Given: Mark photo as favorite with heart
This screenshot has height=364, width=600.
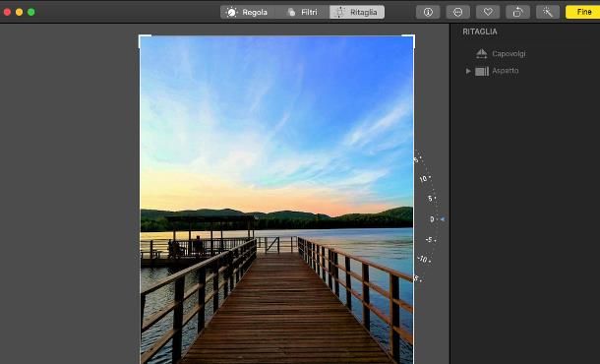Looking at the screenshot, I should [488, 12].
